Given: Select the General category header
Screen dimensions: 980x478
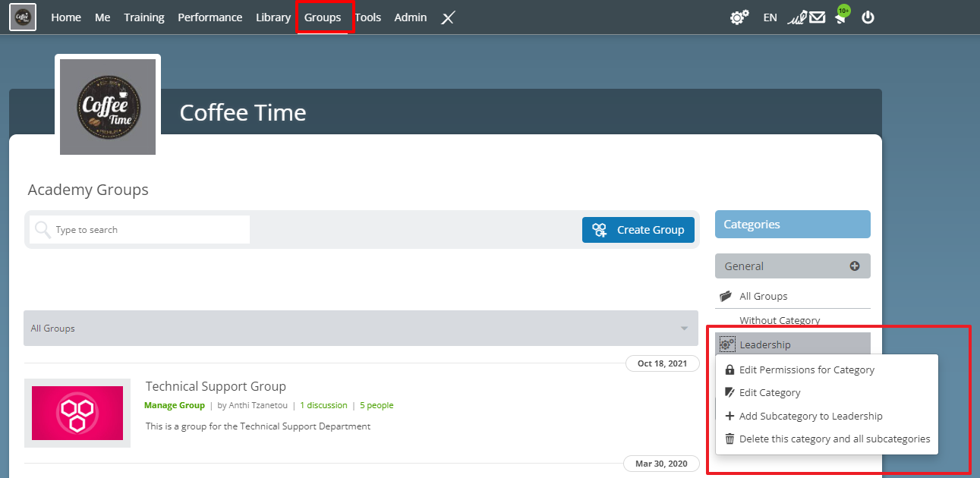Looking at the screenshot, I should 793,266.
